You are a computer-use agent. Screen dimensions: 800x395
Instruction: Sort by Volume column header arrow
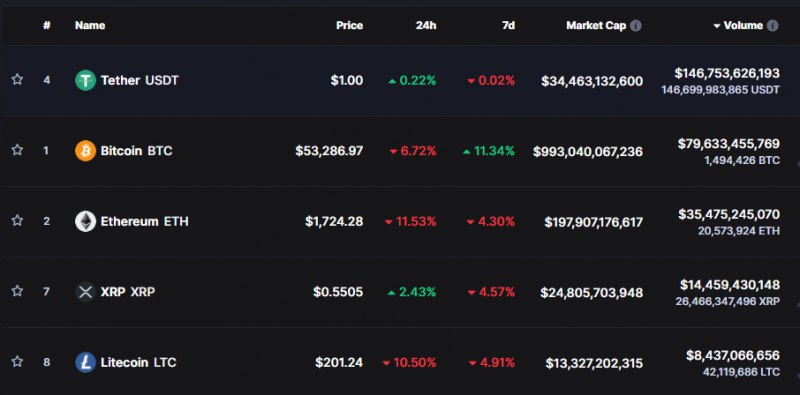point(717,26)
